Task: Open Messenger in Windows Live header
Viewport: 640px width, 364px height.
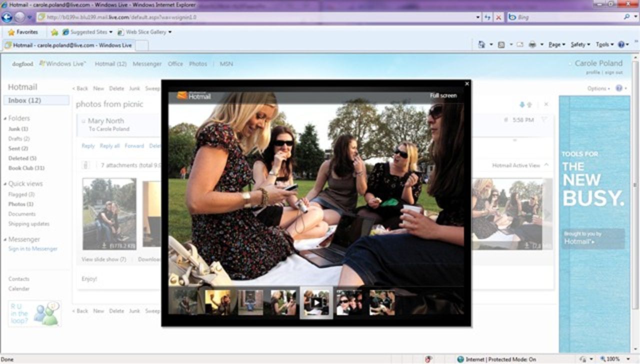Action: pyautogui.click(x=147, y=64)
